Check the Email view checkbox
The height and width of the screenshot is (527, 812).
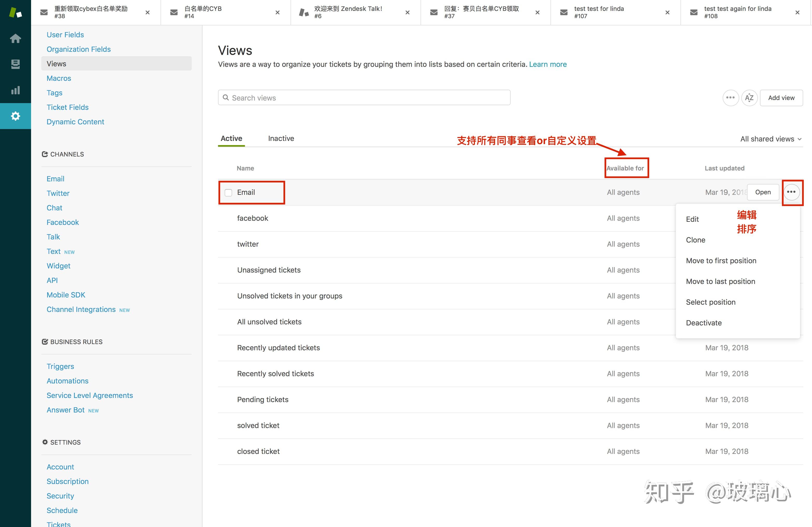(228, 193)
